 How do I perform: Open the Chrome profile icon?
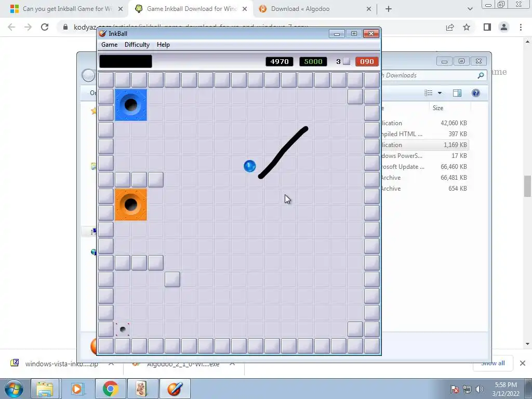(504, 27)
